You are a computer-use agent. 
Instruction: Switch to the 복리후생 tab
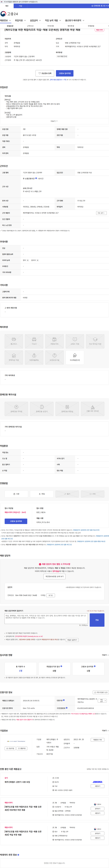(71, 26)
